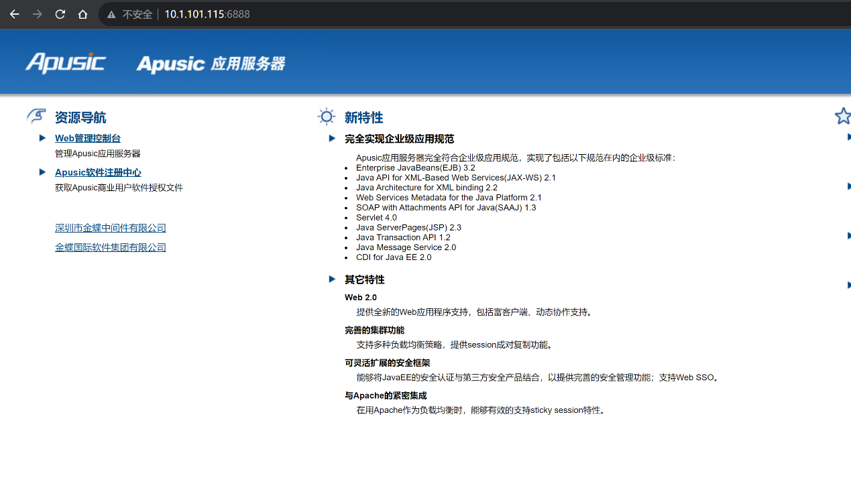Click arrow bullet beside Apusic软件注册中心
Image resolution: width=851 pixels, height=504 pixels.
42,172
